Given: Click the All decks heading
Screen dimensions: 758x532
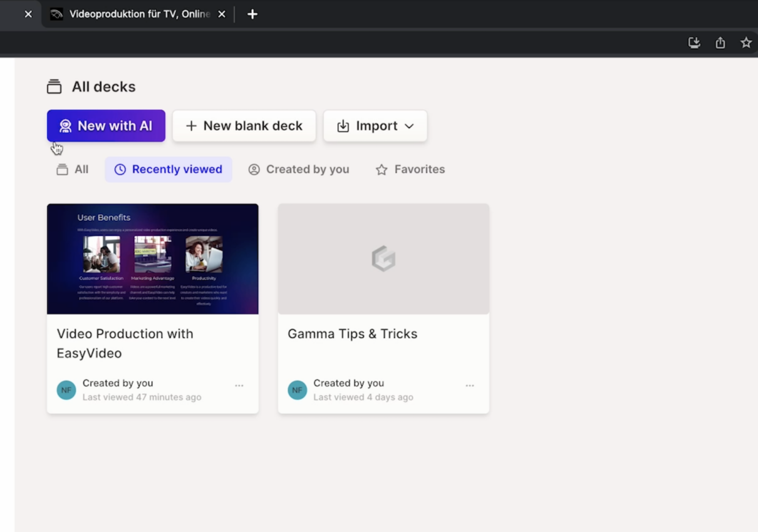Looking at the screenshot, I should (104, 87).
